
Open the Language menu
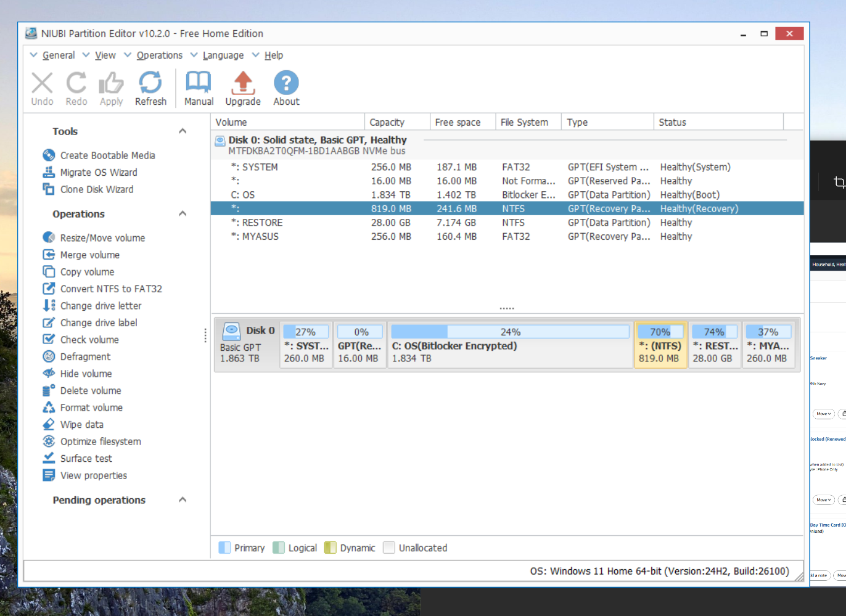coord(223,55)
